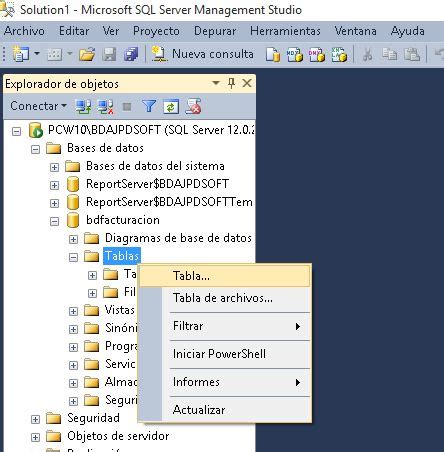The height and width of the screenshot is (452, 444).
Task: Click the Add New Item toolbar icon
Action: tap(55, 54)
